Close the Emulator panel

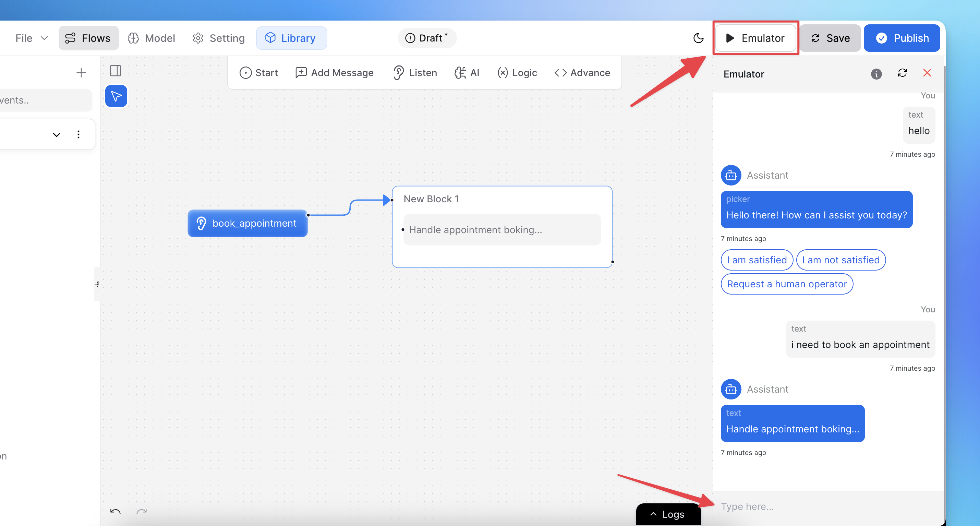pyautogui.click(x=927, y=73)
